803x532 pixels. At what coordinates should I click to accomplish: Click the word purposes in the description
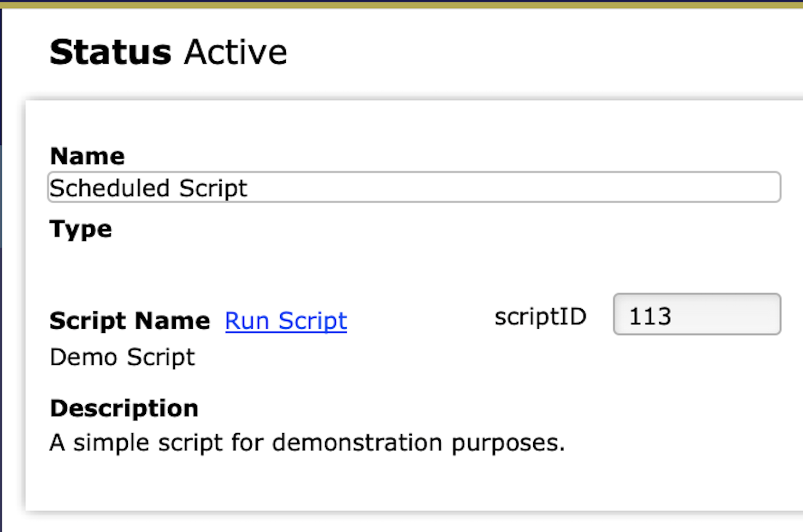coord(507,443)
